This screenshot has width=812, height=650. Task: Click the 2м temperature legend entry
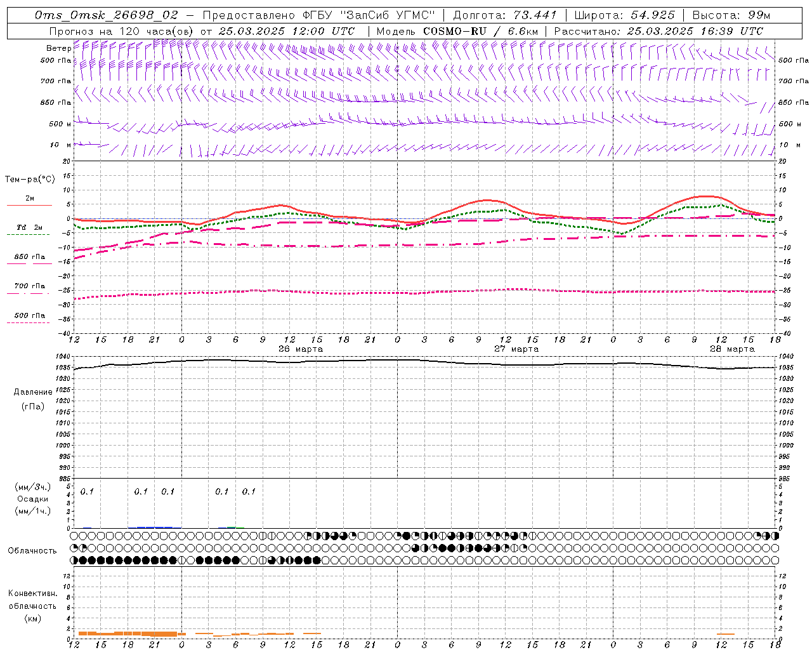pos(30,198)
